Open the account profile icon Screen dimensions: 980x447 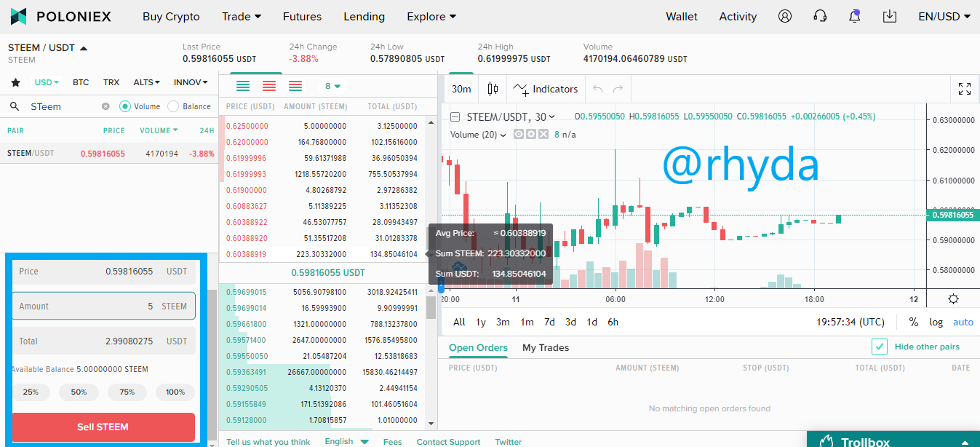pos(784,16)
